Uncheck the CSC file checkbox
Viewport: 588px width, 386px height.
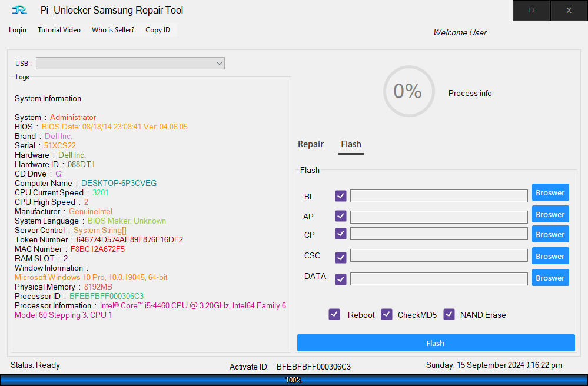(x=340, y=256)
